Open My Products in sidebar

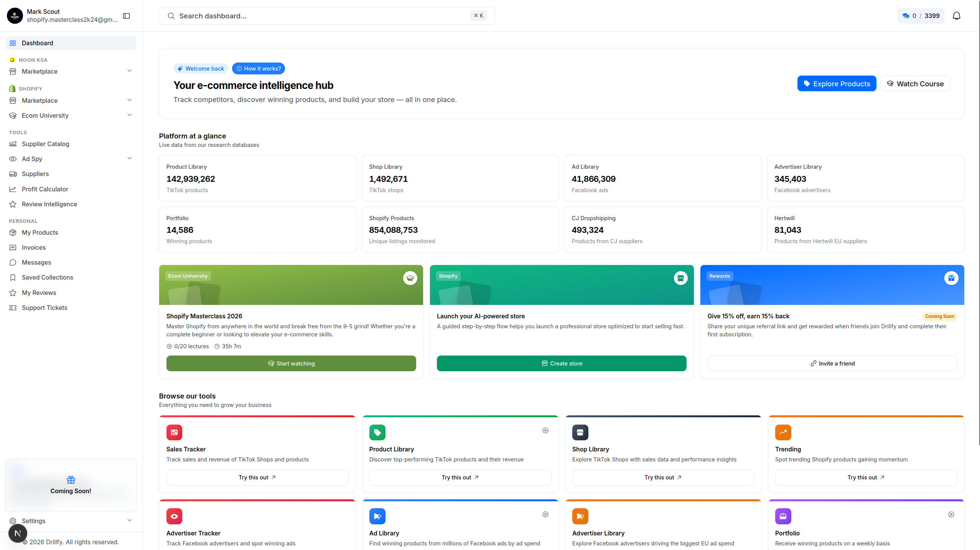(71, 232)
